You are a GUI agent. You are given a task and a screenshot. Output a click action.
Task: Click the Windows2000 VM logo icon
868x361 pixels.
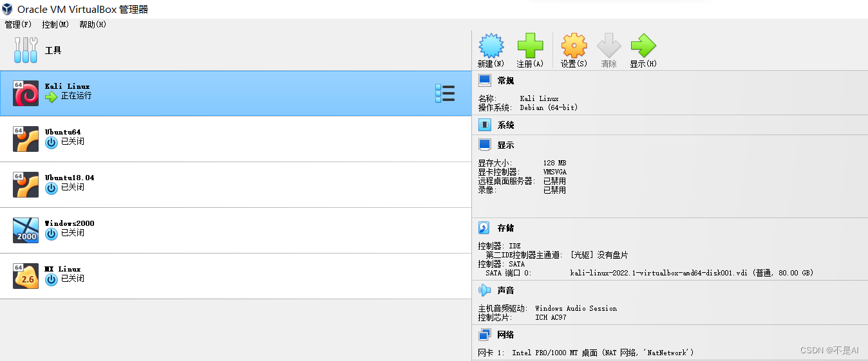[26, 230]
